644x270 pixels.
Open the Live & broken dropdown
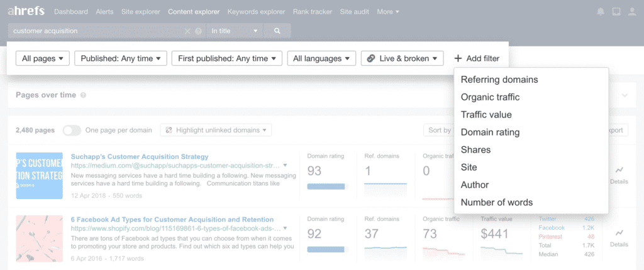click(402, 58)
